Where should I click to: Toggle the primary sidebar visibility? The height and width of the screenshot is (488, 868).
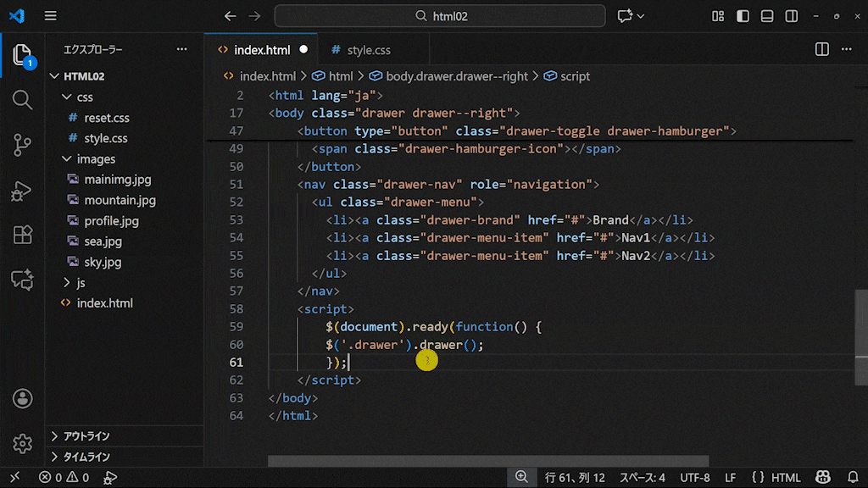click(743, 16)
